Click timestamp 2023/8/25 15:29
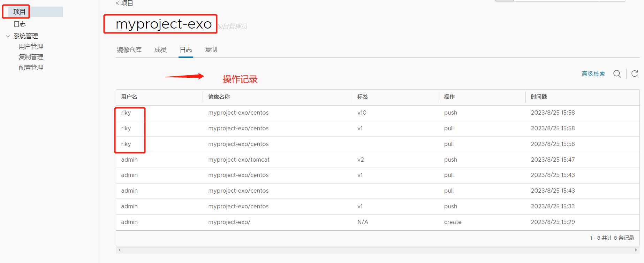644x263 pixels. [553, 222]
